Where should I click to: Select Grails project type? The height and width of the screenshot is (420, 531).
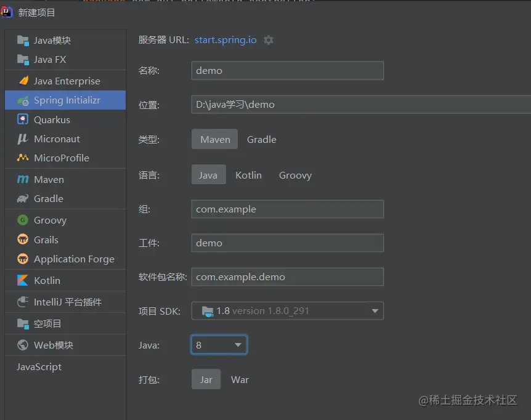coord(65,240)
